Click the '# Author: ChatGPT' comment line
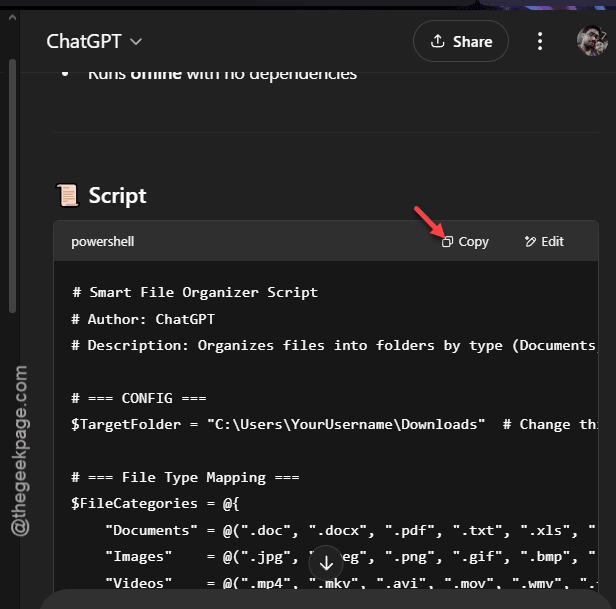The width and height of the screenshot is (616, 609). (143, 319)
